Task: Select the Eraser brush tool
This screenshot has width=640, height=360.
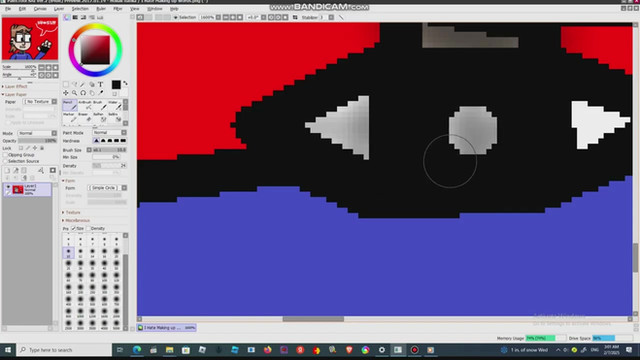Action: [x=84, y=118]
